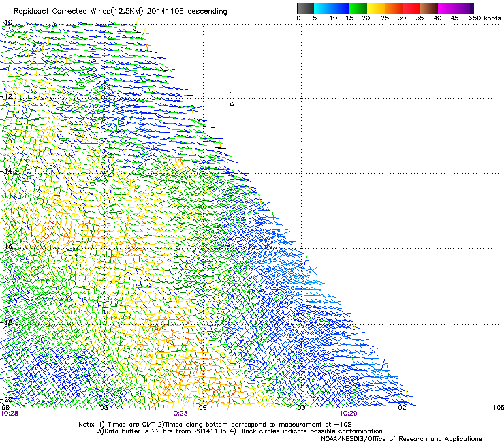Click the '10' label under the color bar
The height and width of the screenshot is (443, 504).
(x=333, y=18)
